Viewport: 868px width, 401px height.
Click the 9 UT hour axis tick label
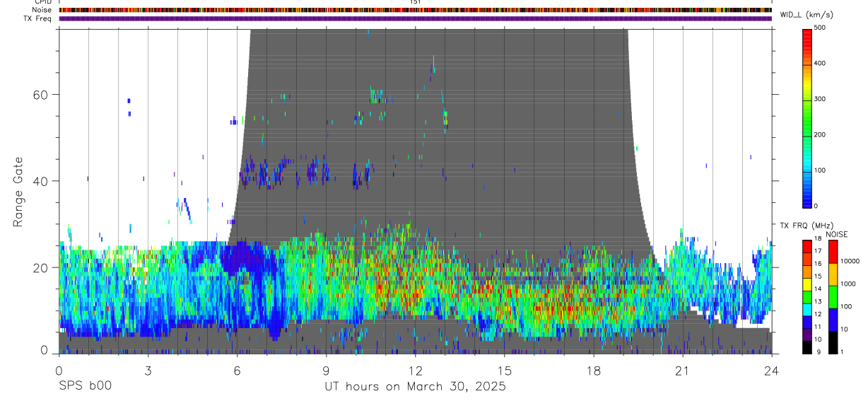326,370
